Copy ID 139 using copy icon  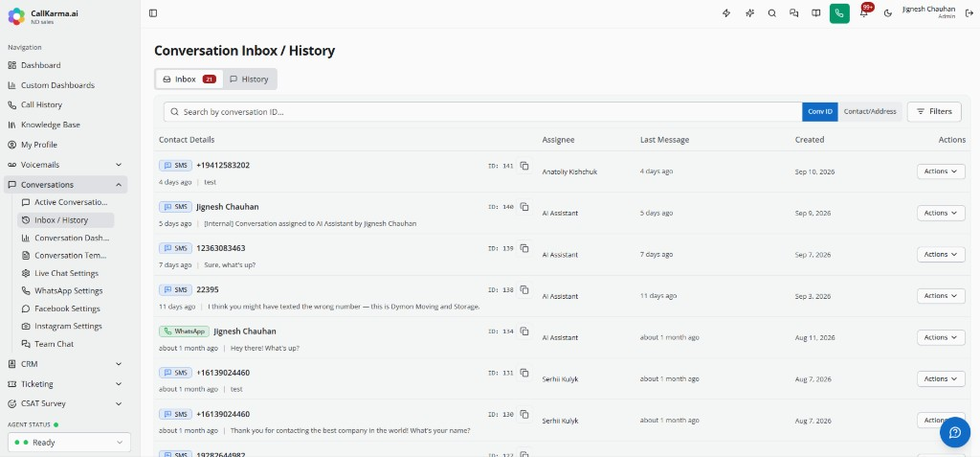524,248
